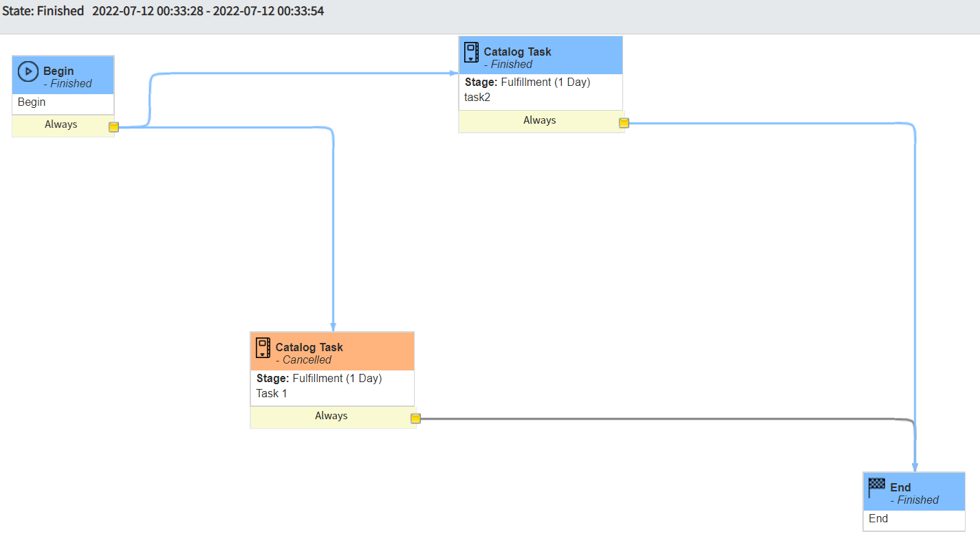Select the End node header

(914, 491)
